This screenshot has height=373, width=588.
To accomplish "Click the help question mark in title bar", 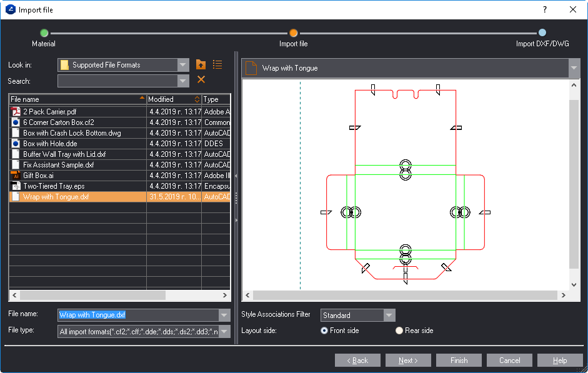I will 544,9.
